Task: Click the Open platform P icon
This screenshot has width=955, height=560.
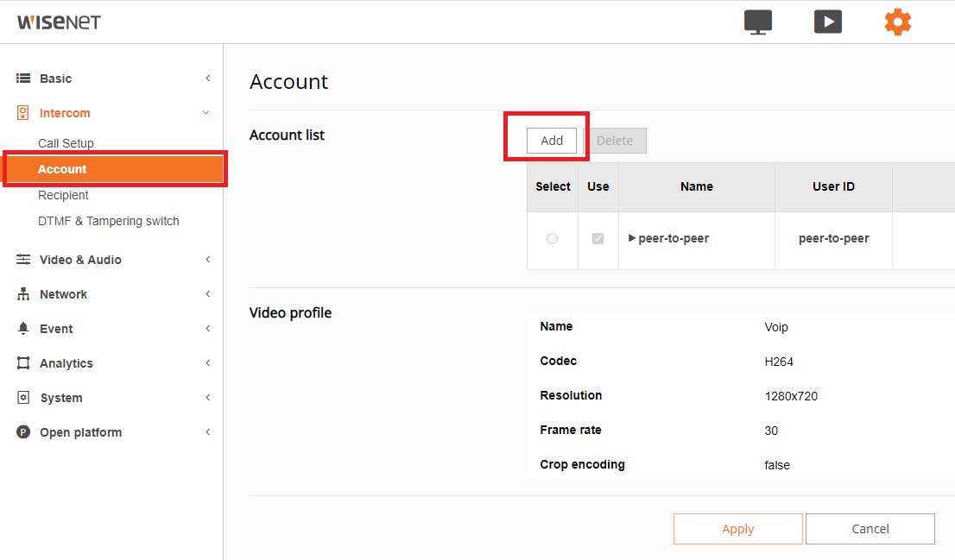Action: tap(23, 432)
